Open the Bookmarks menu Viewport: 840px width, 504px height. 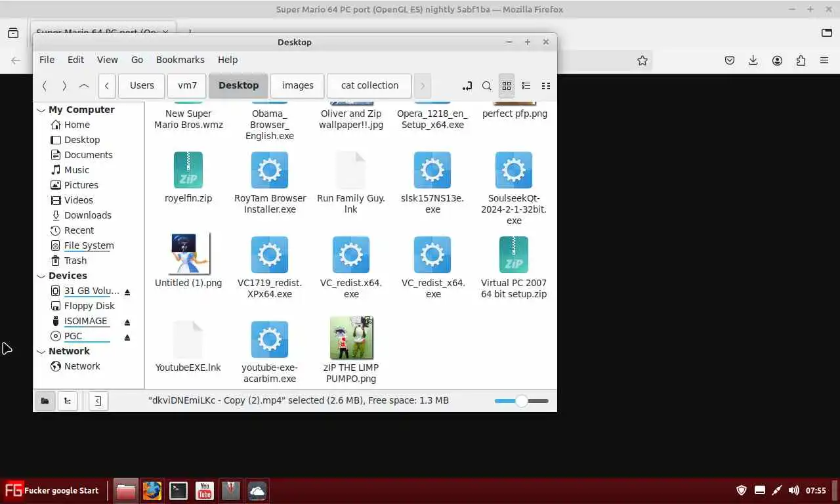(x=180, y=60)
